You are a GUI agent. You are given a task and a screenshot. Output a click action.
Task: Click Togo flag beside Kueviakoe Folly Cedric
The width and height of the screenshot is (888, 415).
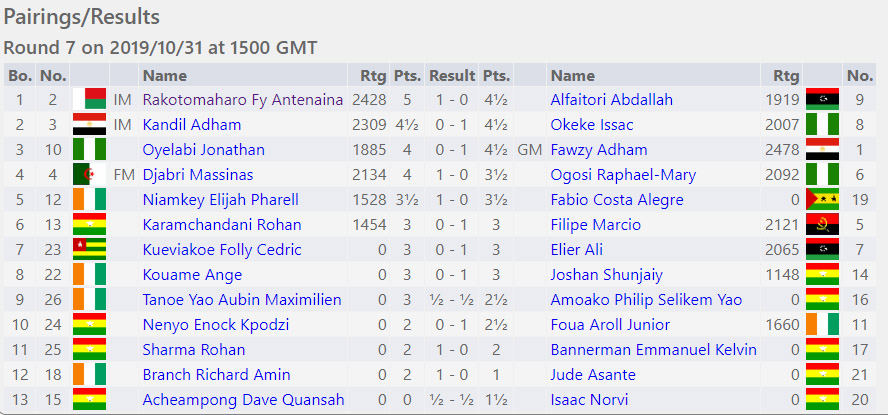89,250
